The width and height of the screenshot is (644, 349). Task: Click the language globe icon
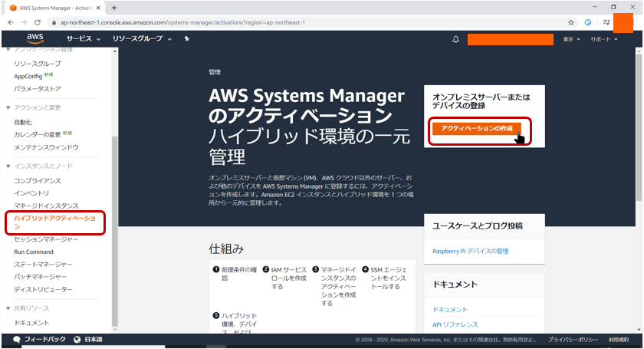77,340
